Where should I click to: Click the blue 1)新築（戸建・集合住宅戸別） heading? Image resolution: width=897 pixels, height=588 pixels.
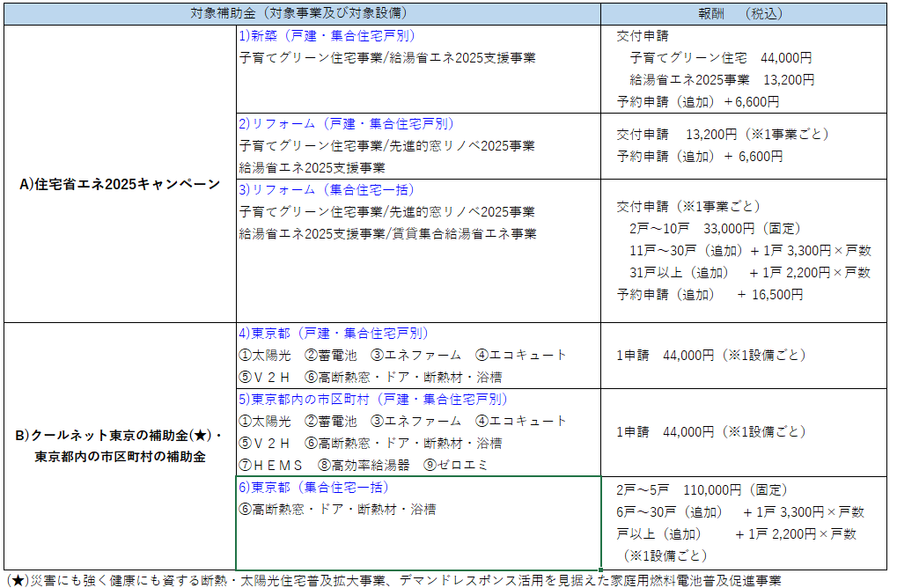click(x=327, y=36)
